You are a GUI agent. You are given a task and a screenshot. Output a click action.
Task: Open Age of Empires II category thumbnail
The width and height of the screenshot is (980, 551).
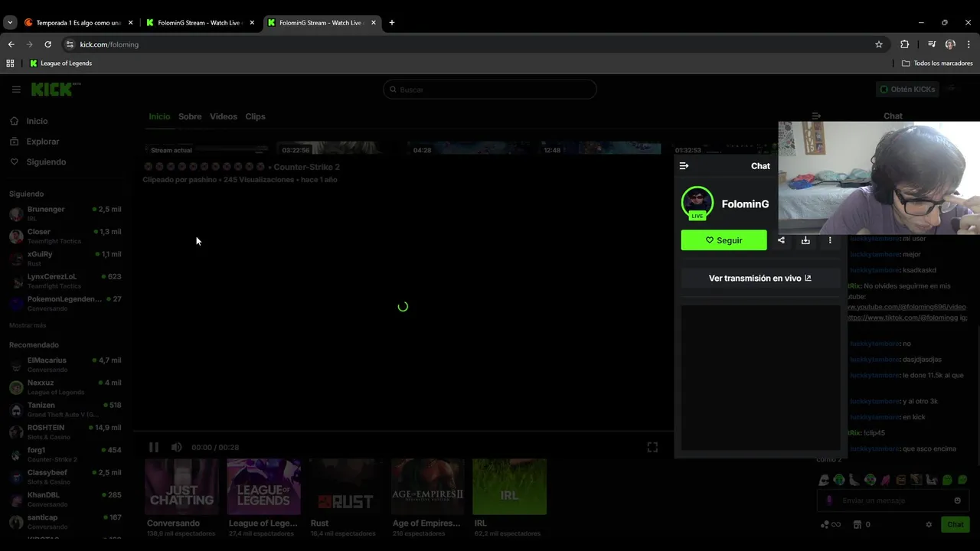coord(427,487)
